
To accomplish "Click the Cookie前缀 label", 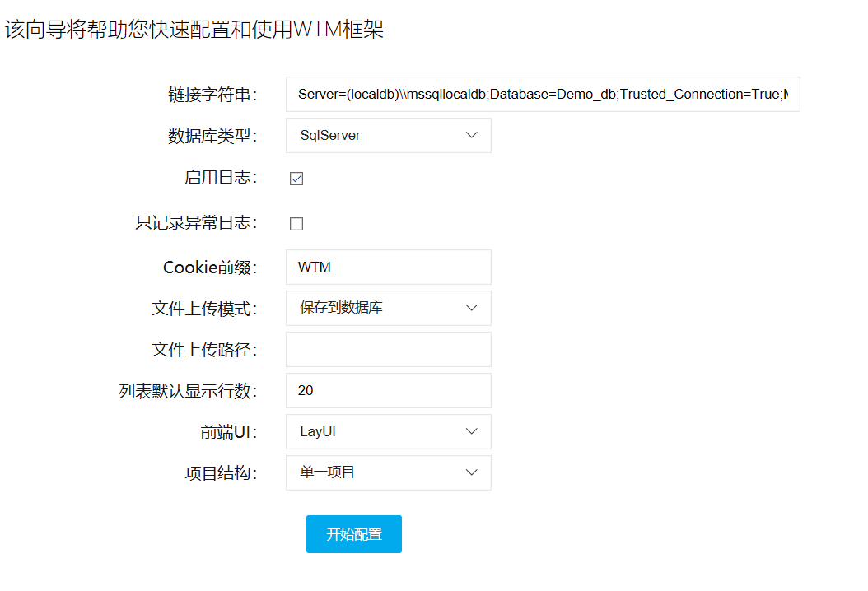I will click(210, 268).
